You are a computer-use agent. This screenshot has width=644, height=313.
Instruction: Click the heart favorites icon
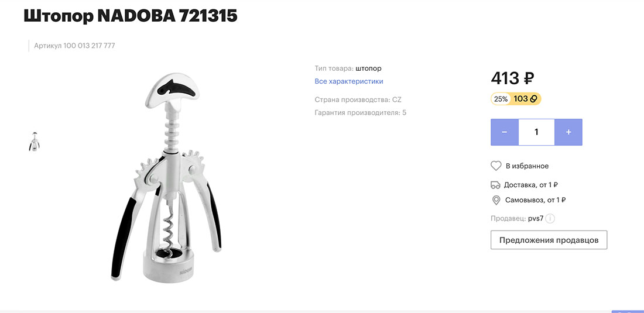click(x=496, y=166)
